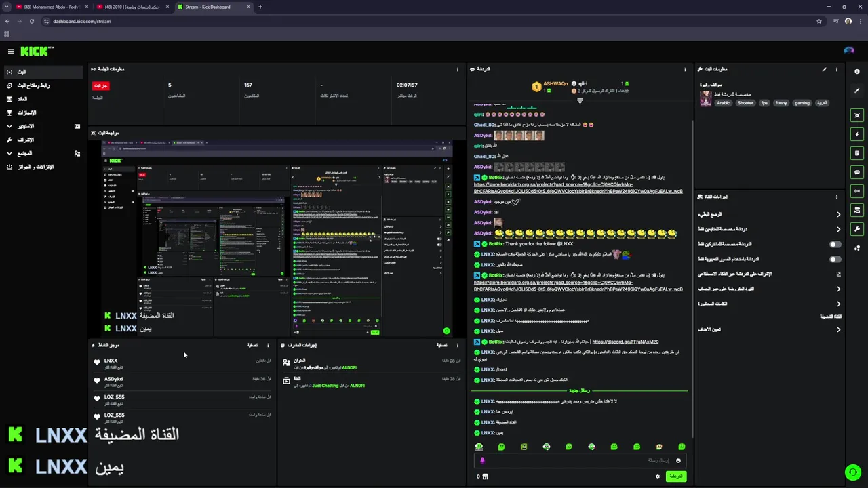
Task: Click تصفية filter in the moderator actions panel
Action: tap(442, 345)
